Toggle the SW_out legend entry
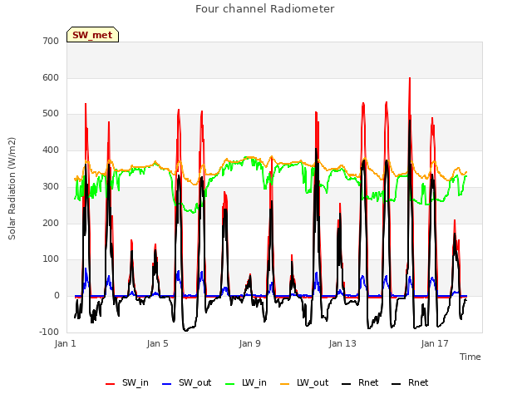The height and width of the screenshot is (399, 532). tap(186, 382)
